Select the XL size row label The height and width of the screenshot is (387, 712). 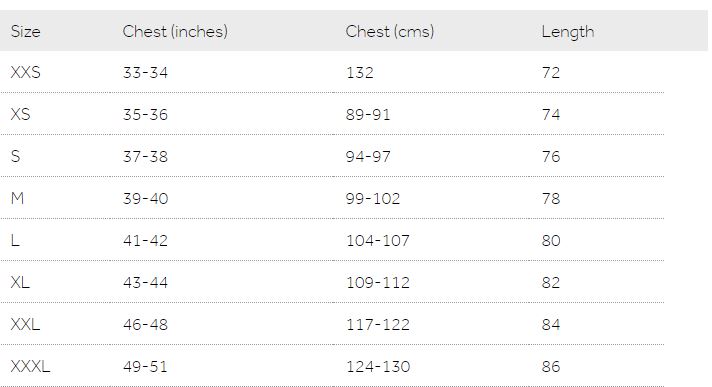[20, 282]
